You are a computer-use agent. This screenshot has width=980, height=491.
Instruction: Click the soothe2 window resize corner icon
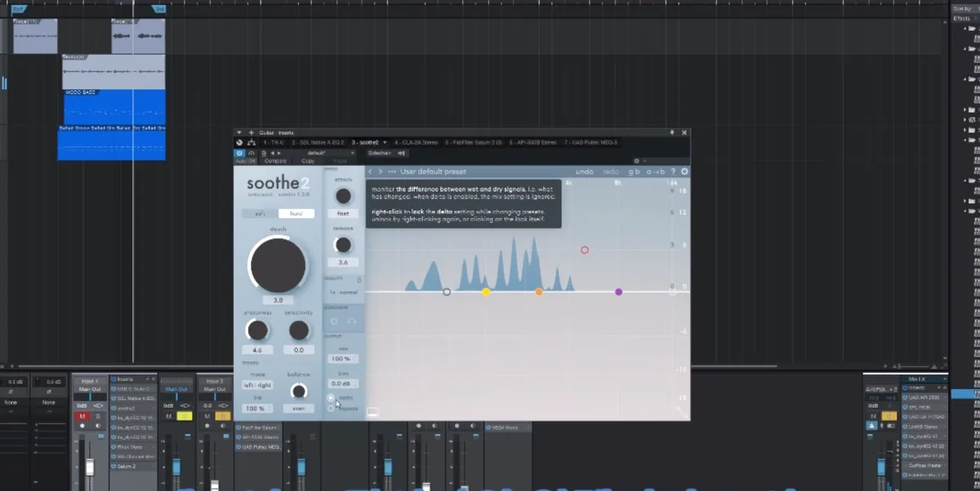[681, 413]
